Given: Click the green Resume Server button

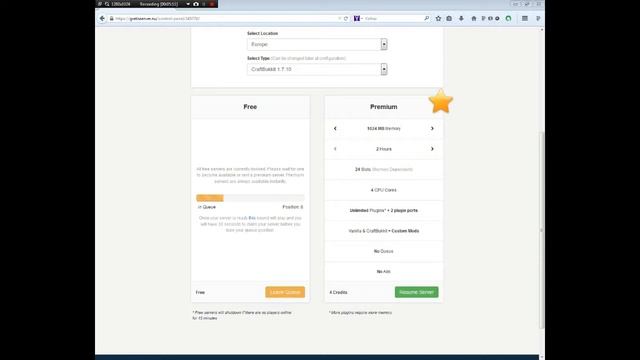Looking at the screenshot, I should (416, 292).
